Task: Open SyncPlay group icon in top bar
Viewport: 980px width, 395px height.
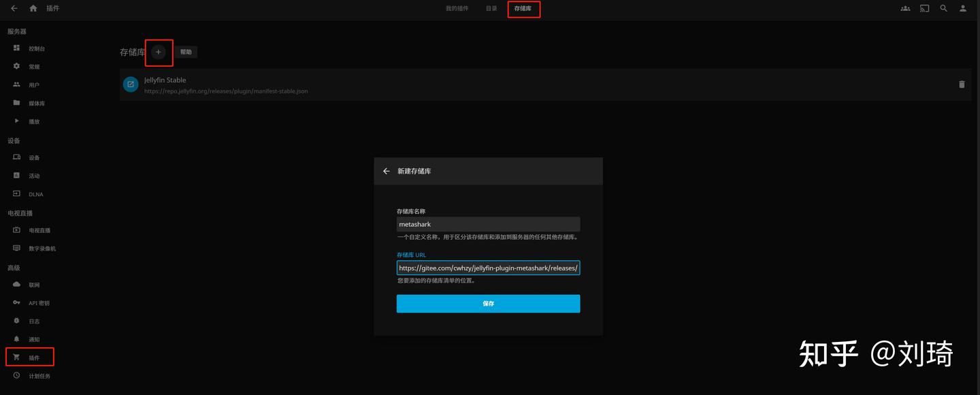Action: pos(905,8)
